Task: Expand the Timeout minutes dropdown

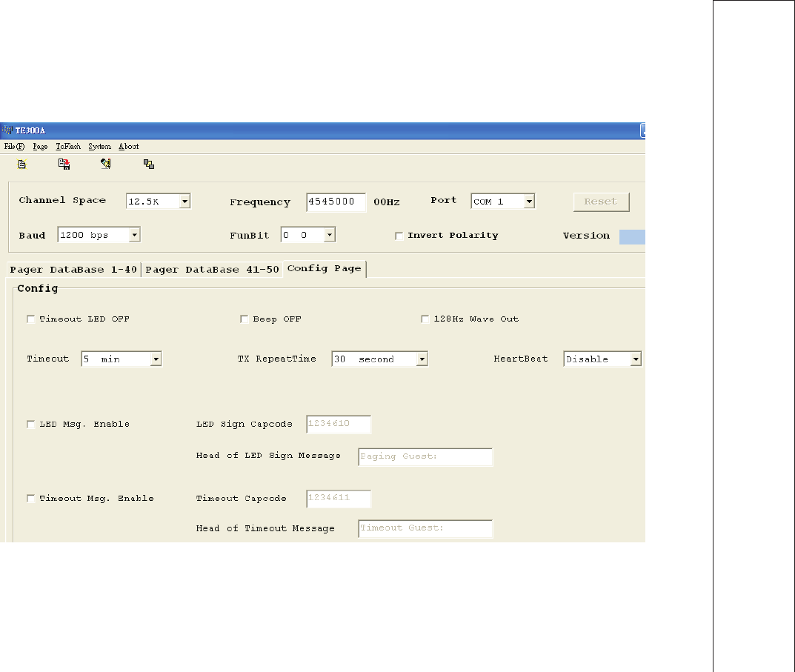Action: pyautogui.click(x=156, y=359)
